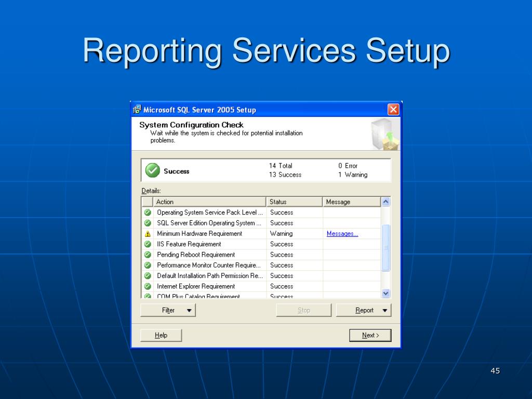
Task: Open Help for the configuration check
Action: (x=161, y=335)
